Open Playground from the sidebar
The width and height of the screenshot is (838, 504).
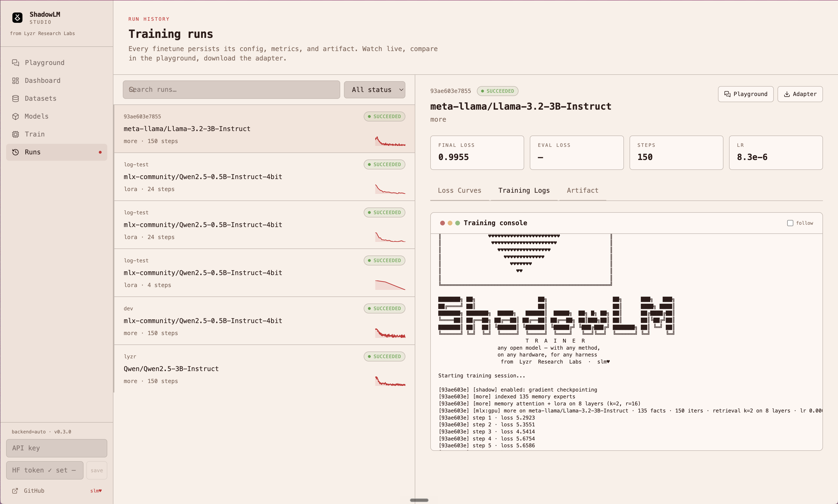(56, 63)
